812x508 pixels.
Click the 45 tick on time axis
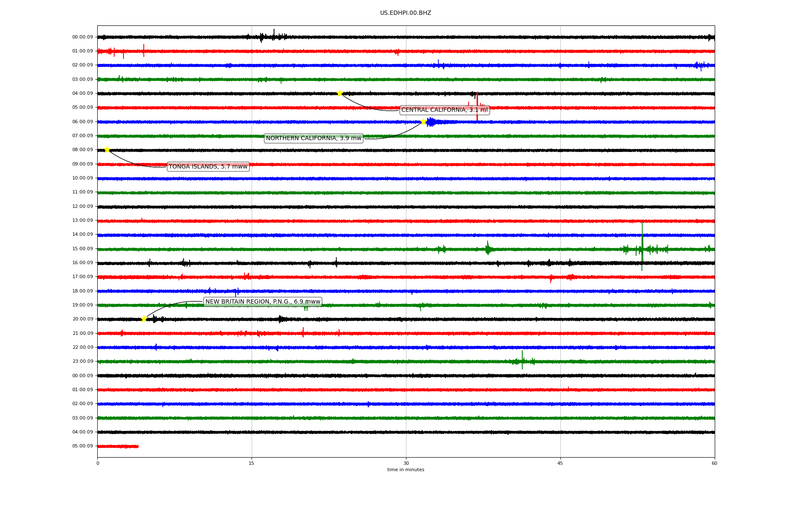pos(560,463)
